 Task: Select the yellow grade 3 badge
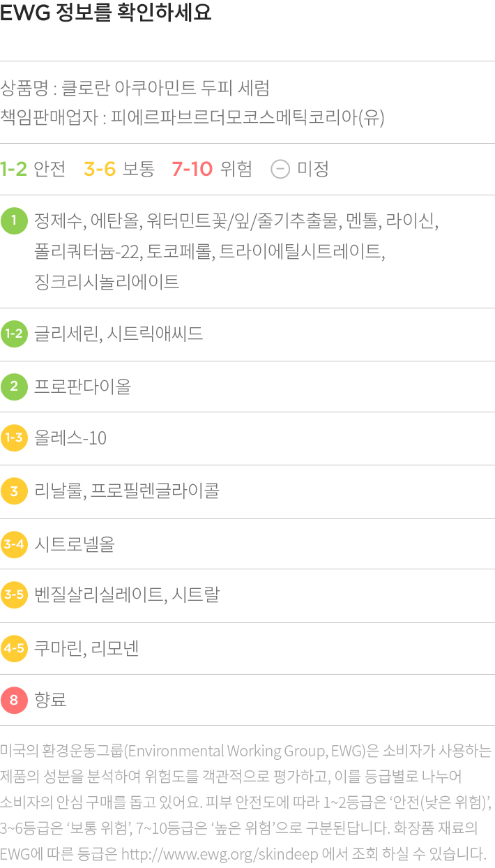(x=14, y=491)
